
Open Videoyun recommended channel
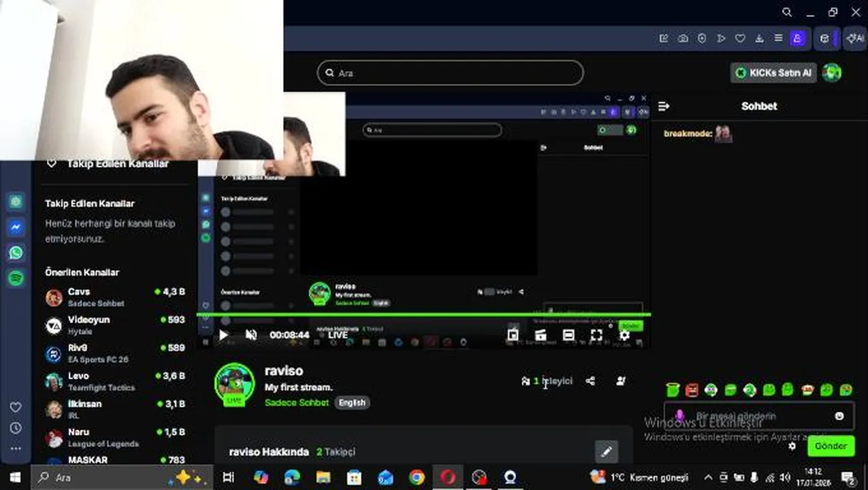(x=115, y=325)
